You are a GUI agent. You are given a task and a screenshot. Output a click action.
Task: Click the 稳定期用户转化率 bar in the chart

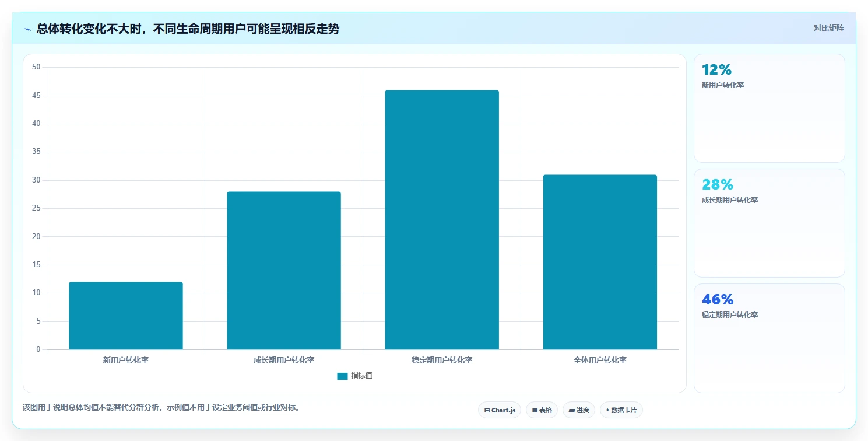click(x=442, y=220)
